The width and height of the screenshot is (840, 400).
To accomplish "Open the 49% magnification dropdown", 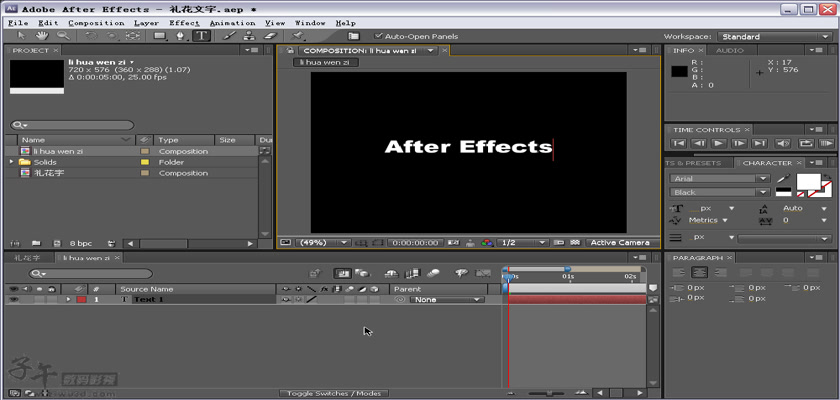I will click(x=322, y=243).
